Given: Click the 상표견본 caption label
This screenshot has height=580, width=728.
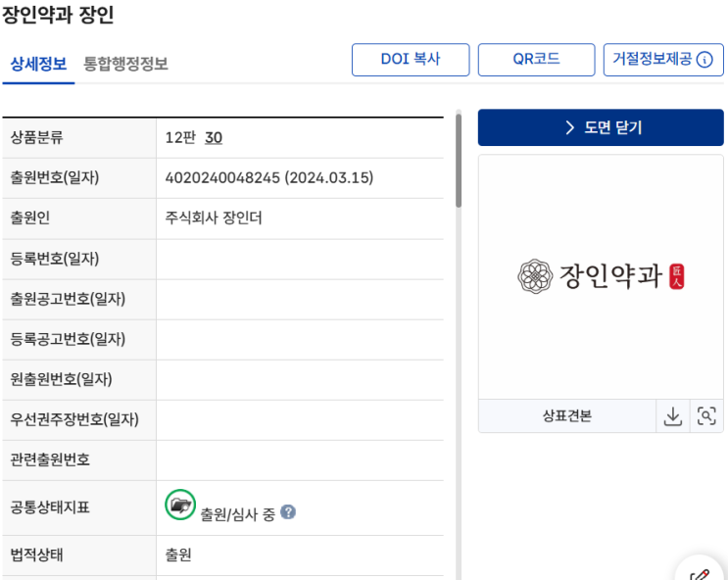Looking at the screenshot, I should [x=566, y=416].
